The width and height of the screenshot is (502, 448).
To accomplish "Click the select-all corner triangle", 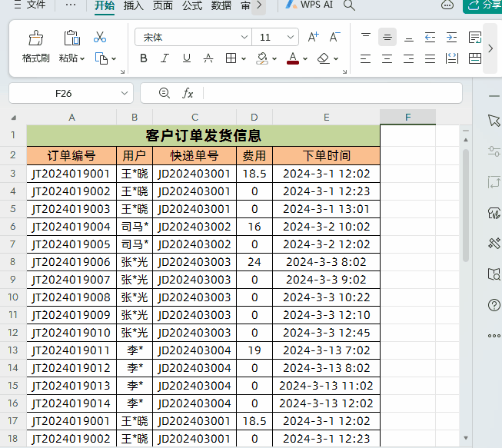I will [13, 118].
